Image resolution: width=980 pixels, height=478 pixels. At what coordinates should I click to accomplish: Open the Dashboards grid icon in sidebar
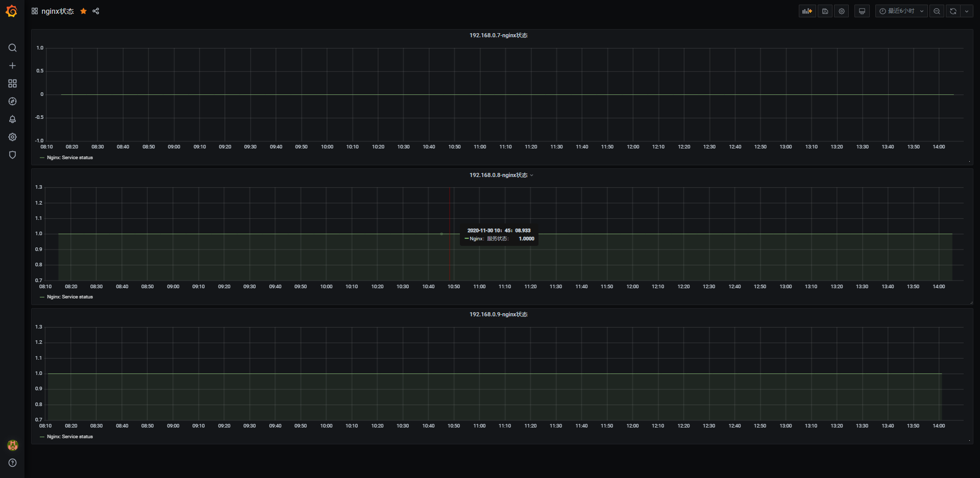click(x=13, y=84)
